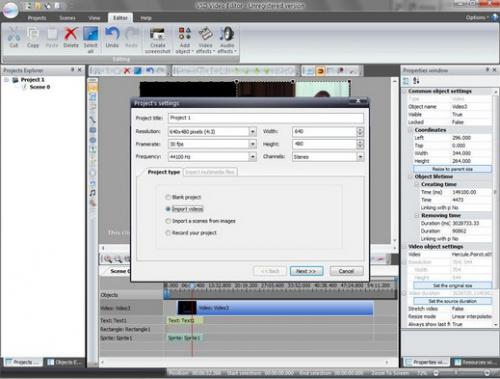Select the line tool in vertical toolbar

pyautogui.click(x=93, y=120)
